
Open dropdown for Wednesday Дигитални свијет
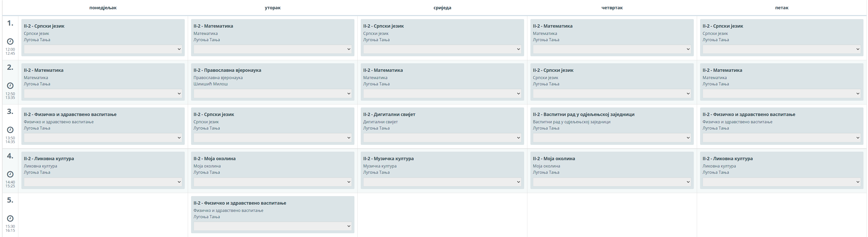tap(442, 138)
